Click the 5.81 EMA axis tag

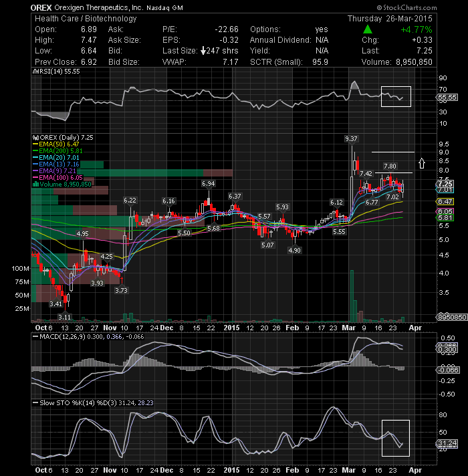click(445, 218)
